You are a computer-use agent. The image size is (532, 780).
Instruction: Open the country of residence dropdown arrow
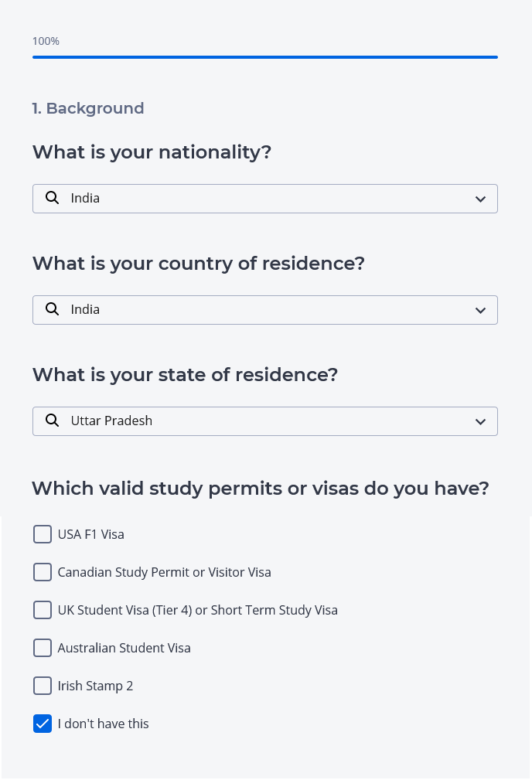point(480,311)
